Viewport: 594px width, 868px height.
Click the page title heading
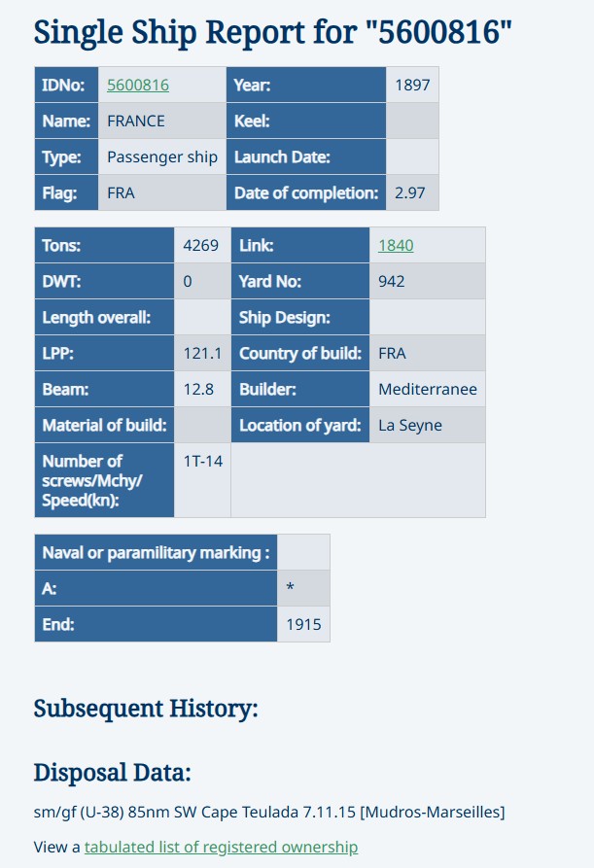273,31
